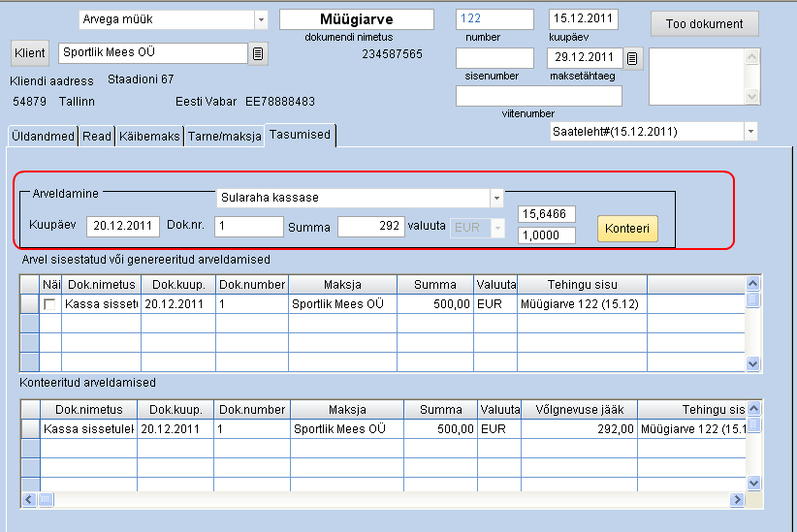Open the Saateleht#(15.12.2011) dropdown
This screenshot has height=532, width=797.
(x=750, y=132)
